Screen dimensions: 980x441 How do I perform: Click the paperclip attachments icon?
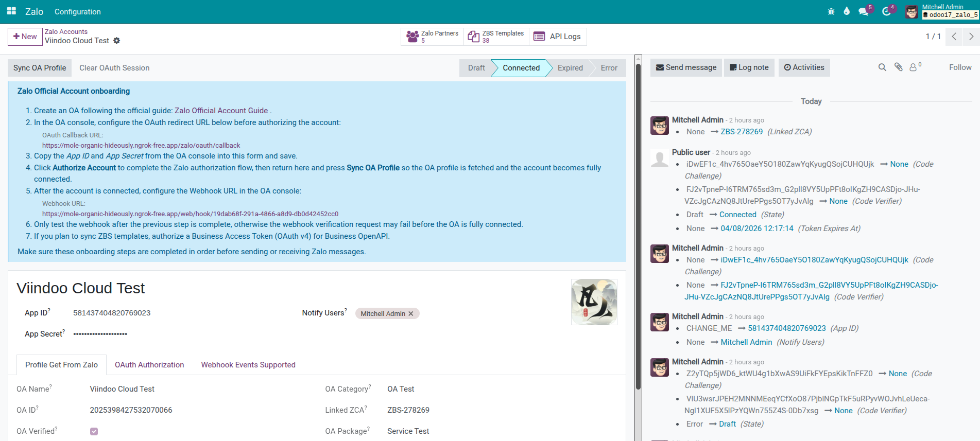pos(899,67)
